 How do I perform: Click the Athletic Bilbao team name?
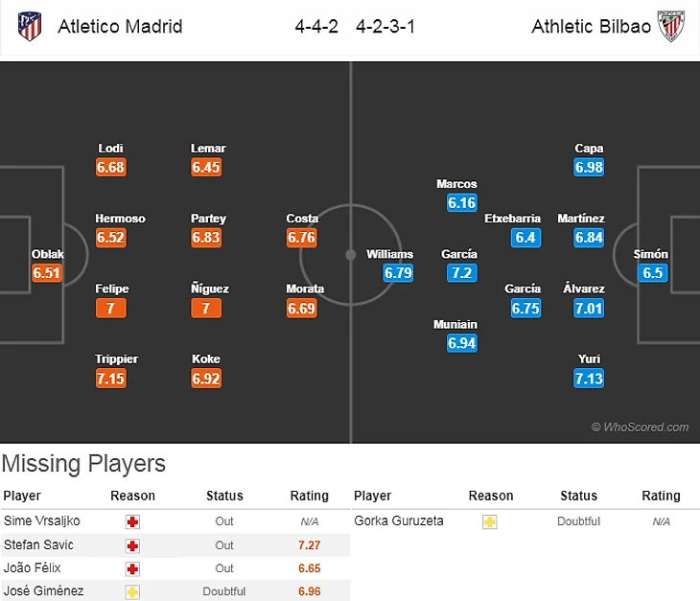pyautogui.click(x=591, y=27)
